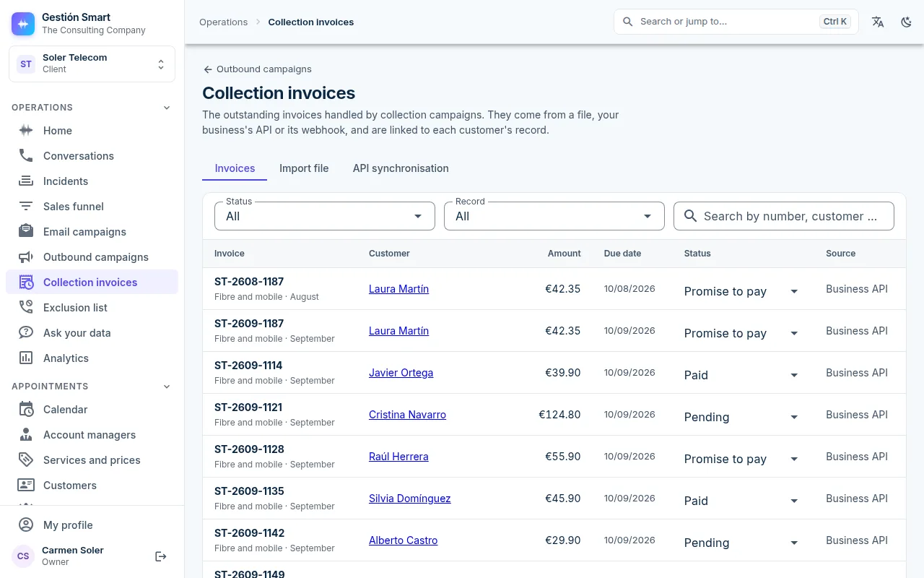Open customer record for Silvia Domínguez

[x=409, y=499]
